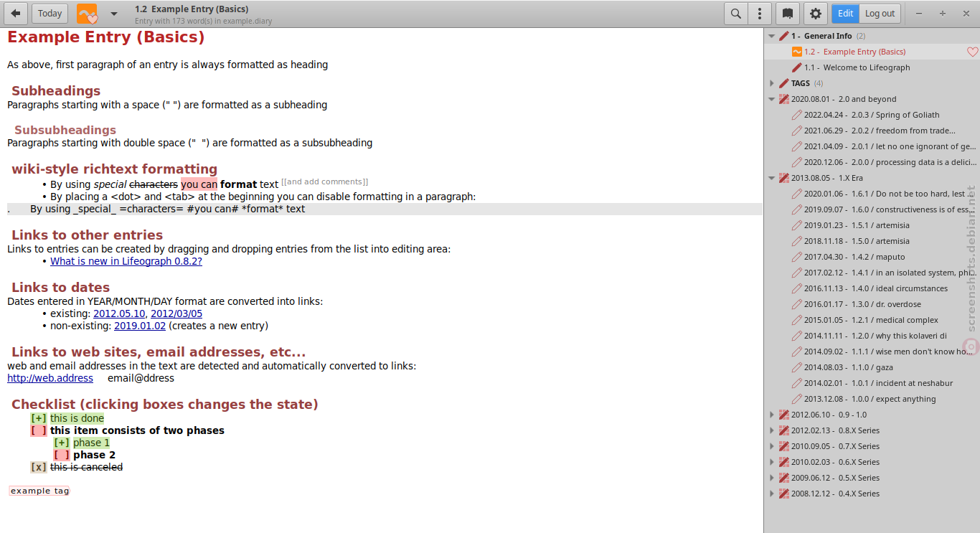Open the 2012.05.10 date link
The width and height of the screenshot is (980, 533).
(120, 313)
